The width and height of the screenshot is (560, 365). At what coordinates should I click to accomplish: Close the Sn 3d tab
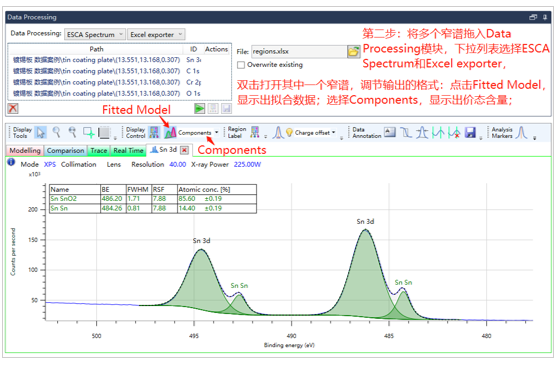point(184,150)
